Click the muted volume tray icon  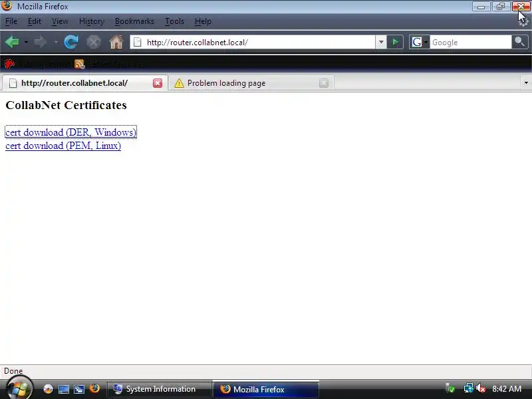480,388
